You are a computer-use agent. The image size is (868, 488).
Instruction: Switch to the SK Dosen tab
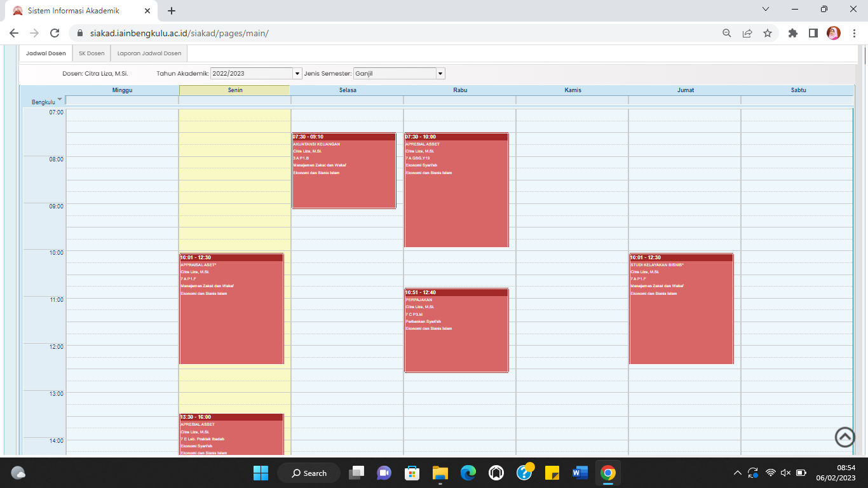pos(92,53)
